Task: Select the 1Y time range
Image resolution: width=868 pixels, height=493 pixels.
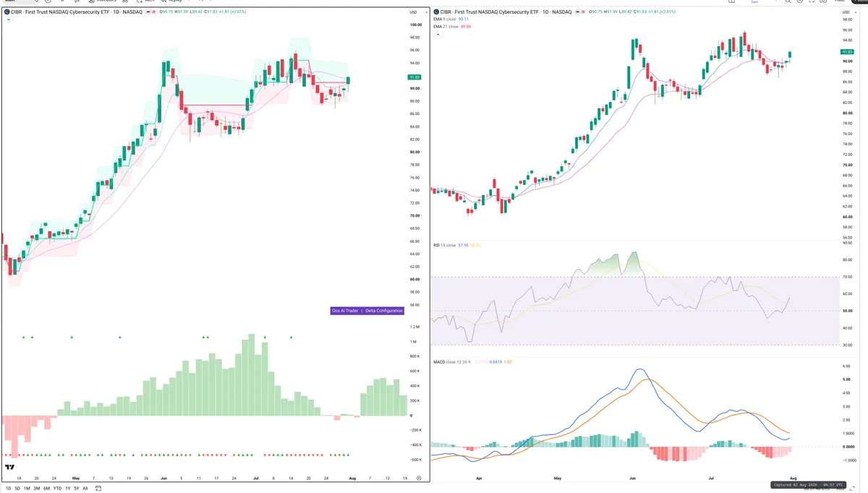Action: click(68, 488)
